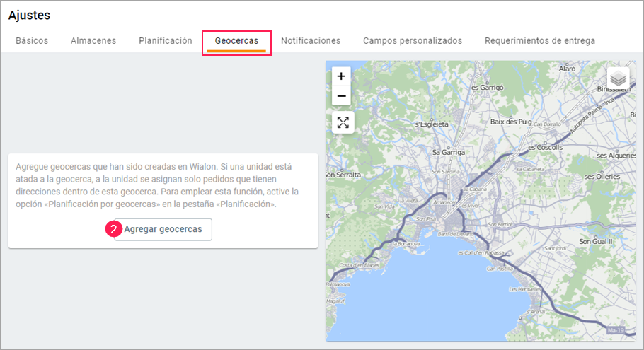Go to the Planificación tab
This screenshot has width=644, height=350.
(x=166, y=40)
